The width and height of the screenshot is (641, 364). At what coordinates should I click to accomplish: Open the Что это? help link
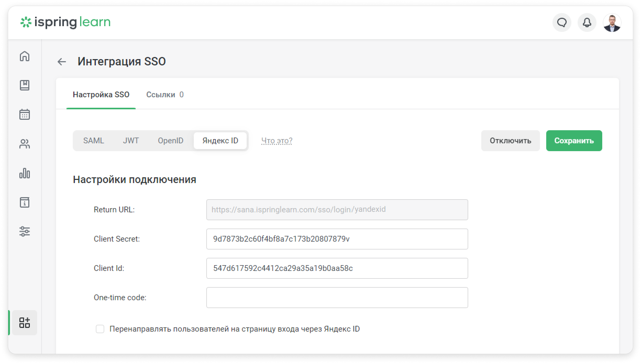277,141
